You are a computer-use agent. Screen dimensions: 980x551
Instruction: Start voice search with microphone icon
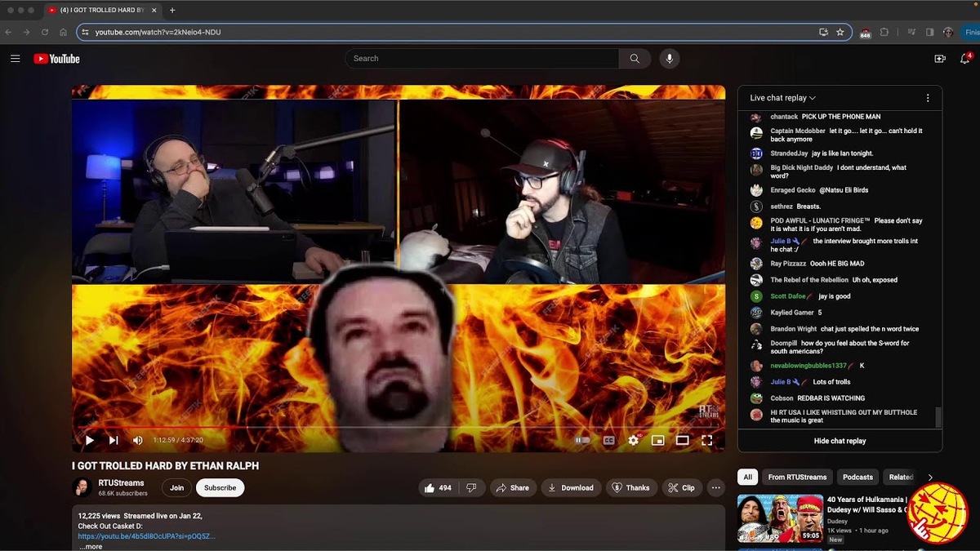click(x=670, y=59)
